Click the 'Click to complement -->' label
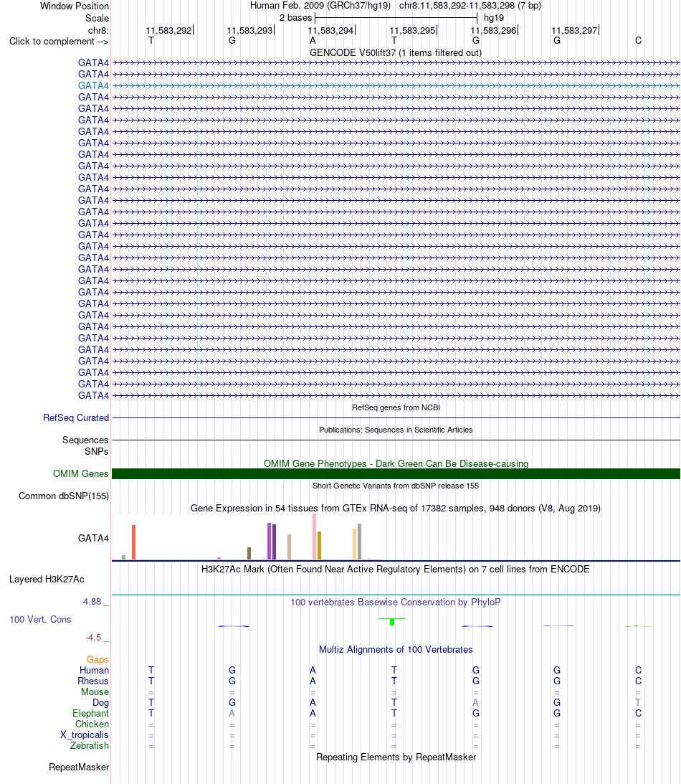Image resolution: width=681 pixels, height=784 pixels. 59,41
